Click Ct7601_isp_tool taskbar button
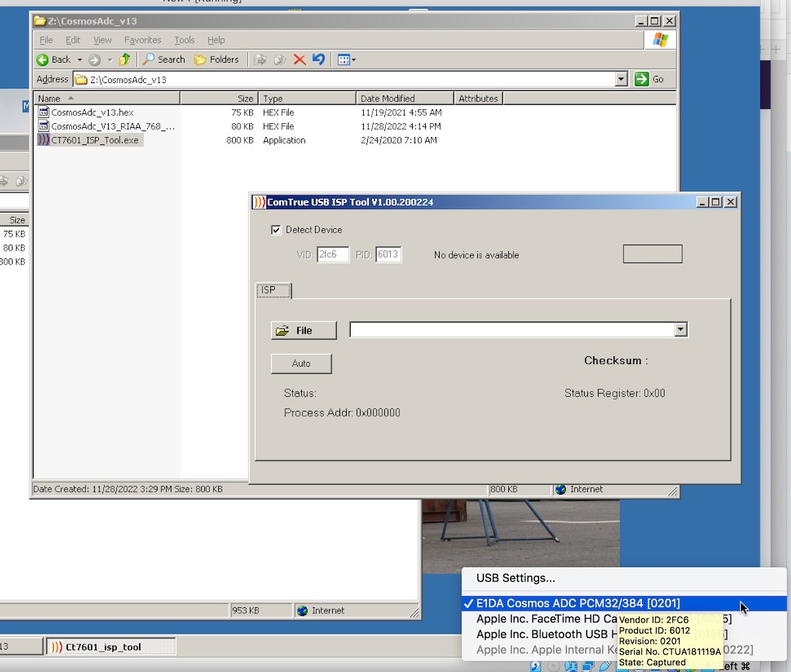Screen dimensions: 791x672 click(111, 647)
